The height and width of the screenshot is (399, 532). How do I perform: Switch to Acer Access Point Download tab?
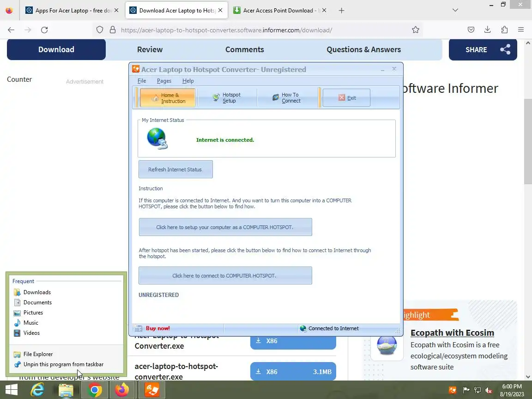coord(279,11)
